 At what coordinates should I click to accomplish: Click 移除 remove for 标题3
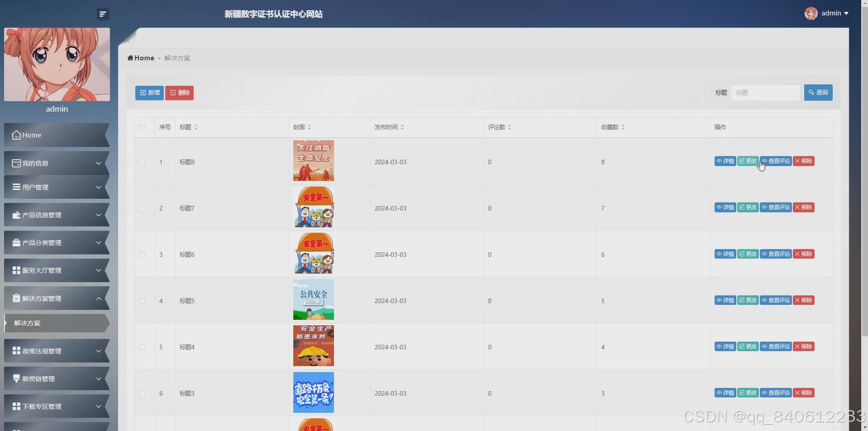(803, 393)
